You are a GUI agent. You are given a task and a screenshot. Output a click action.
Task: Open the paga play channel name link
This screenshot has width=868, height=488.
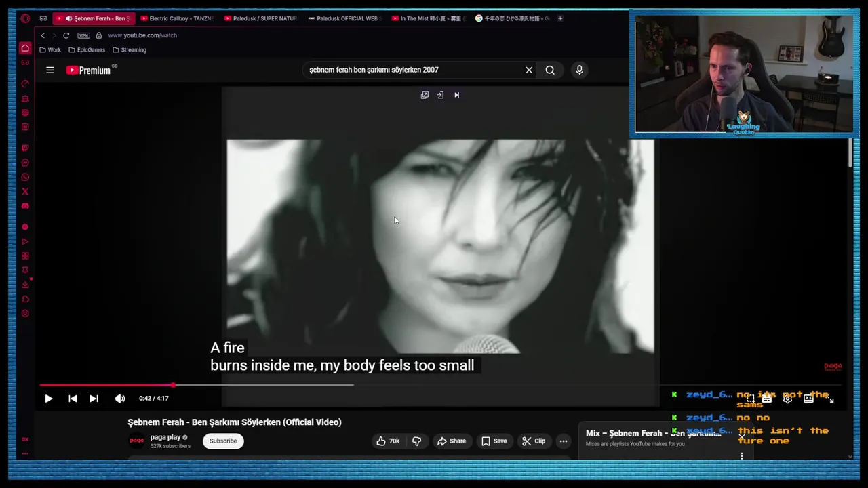[x=165, y=437]
